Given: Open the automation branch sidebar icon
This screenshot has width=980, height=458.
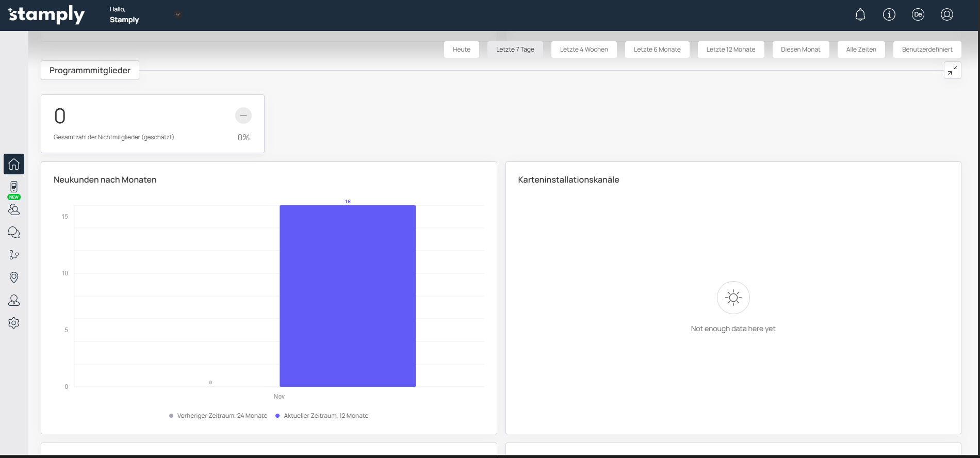Looking at the screenshot, I should [14, 255].
